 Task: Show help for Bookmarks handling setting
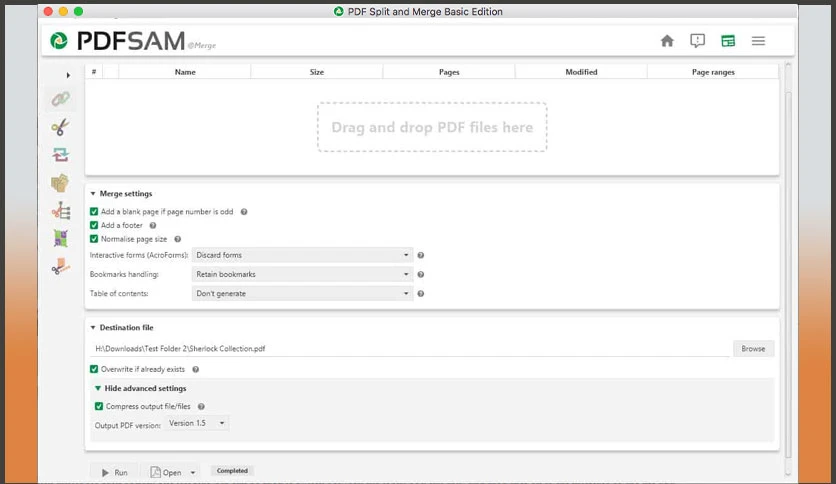tap(421, 275)
